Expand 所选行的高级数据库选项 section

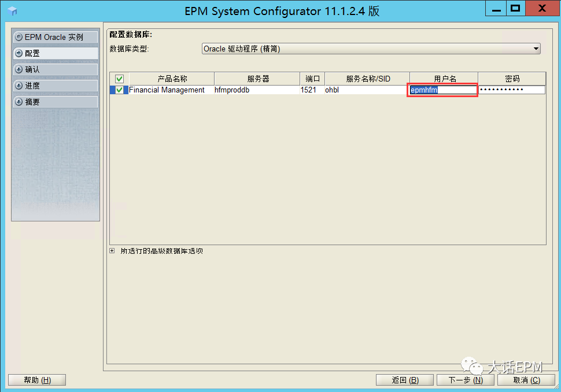click(112, 251)
